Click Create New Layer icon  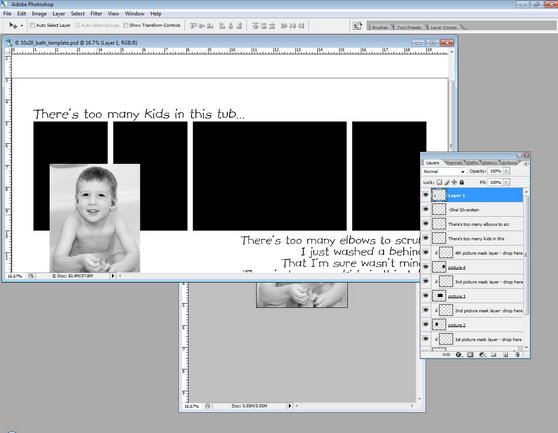[x=505, y=355]
